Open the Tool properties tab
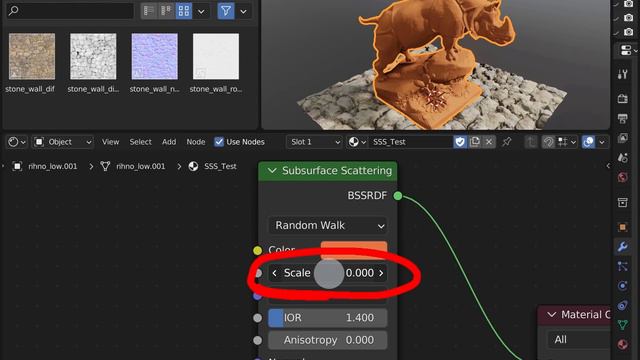640x360 pixels. (x=622, y=74)
